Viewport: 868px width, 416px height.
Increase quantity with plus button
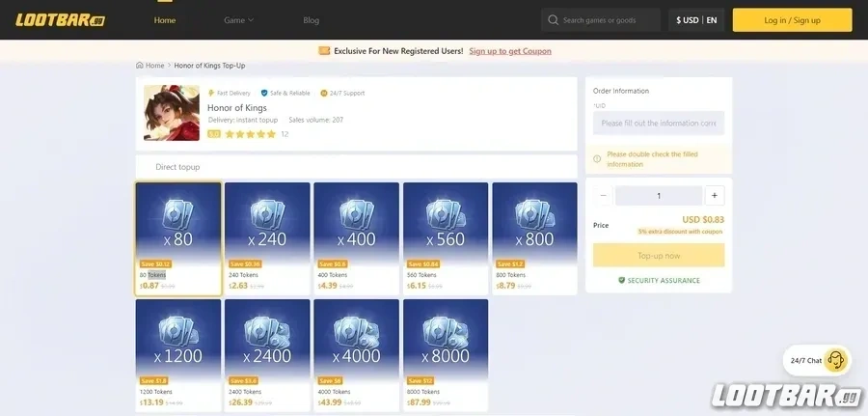tap(714, 196)
